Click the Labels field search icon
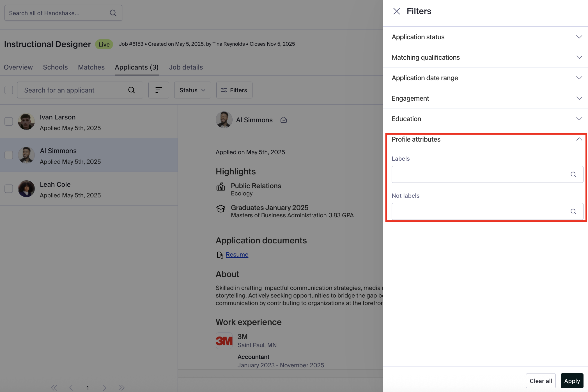Viewport: 588px width, 392px height. 573,174
